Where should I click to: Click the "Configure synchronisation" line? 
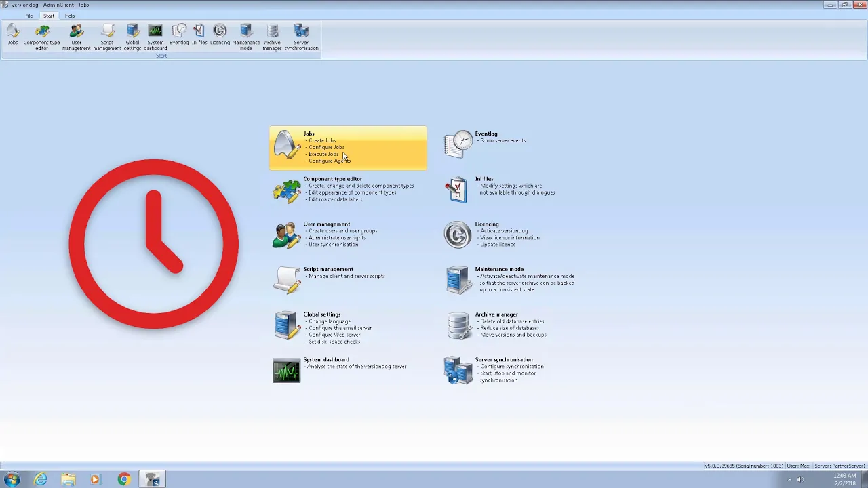(x=510, y=367)
